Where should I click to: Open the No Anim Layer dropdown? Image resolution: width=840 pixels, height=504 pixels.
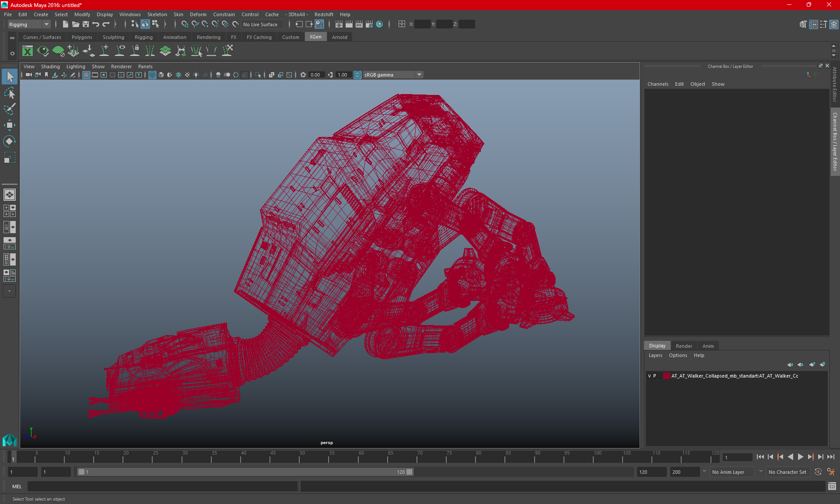point(732,472)
